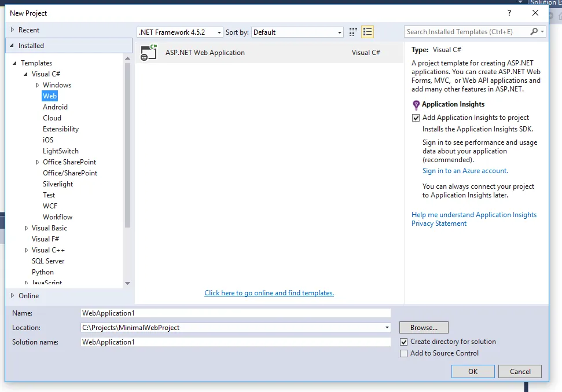Select the ASP.NET Web Application template icon

(149, 53)
